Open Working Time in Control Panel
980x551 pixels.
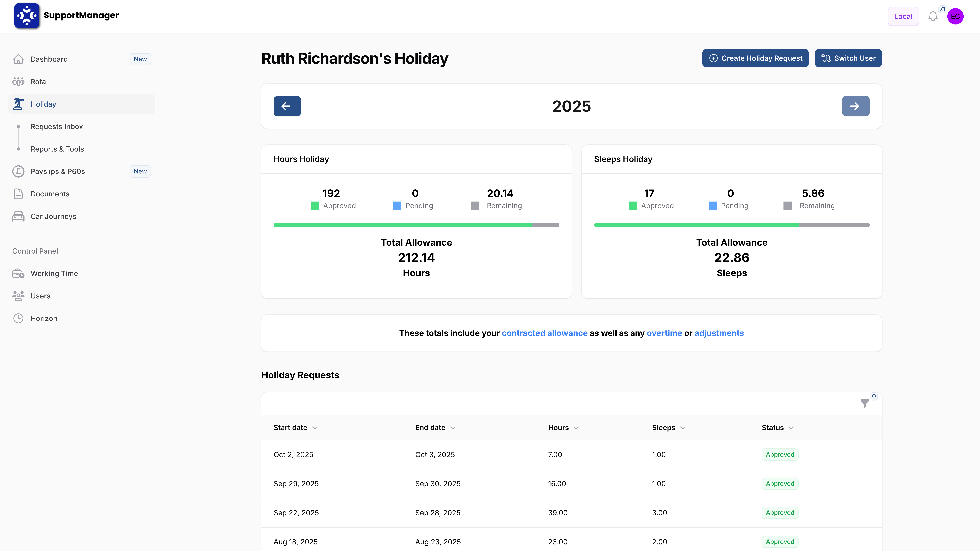click(x=81, y=273)
